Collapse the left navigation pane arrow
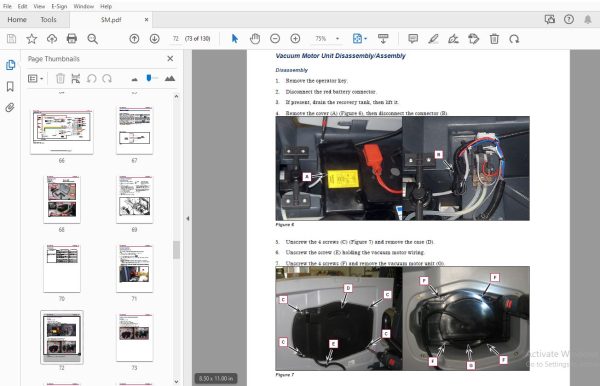This screenshot has width=600, height=386. [x=188, y=218]
